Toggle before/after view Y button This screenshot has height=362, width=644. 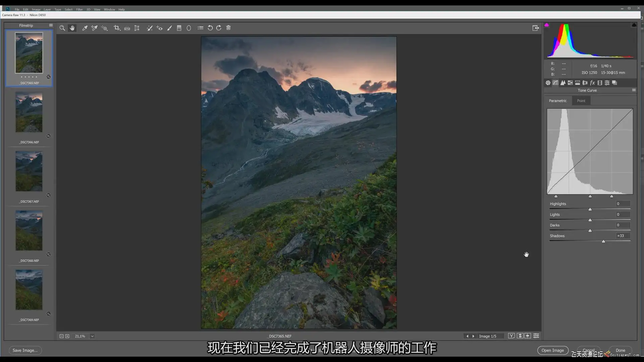tap(511, 336)
